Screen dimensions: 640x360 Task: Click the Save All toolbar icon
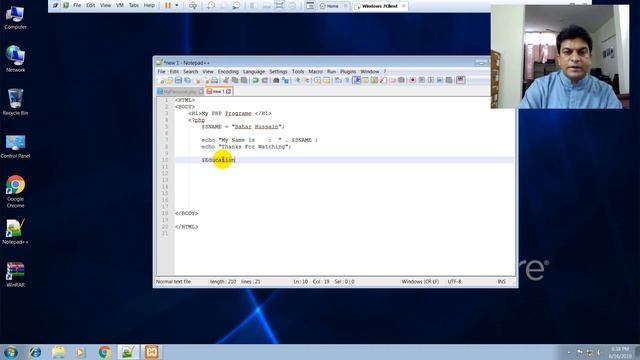point(188,80)
